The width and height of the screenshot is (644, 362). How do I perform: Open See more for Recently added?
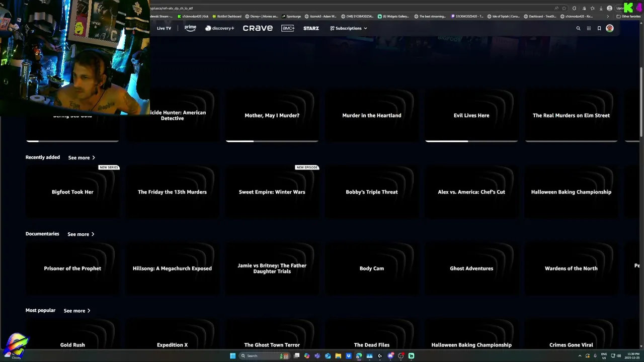point(82,157)
